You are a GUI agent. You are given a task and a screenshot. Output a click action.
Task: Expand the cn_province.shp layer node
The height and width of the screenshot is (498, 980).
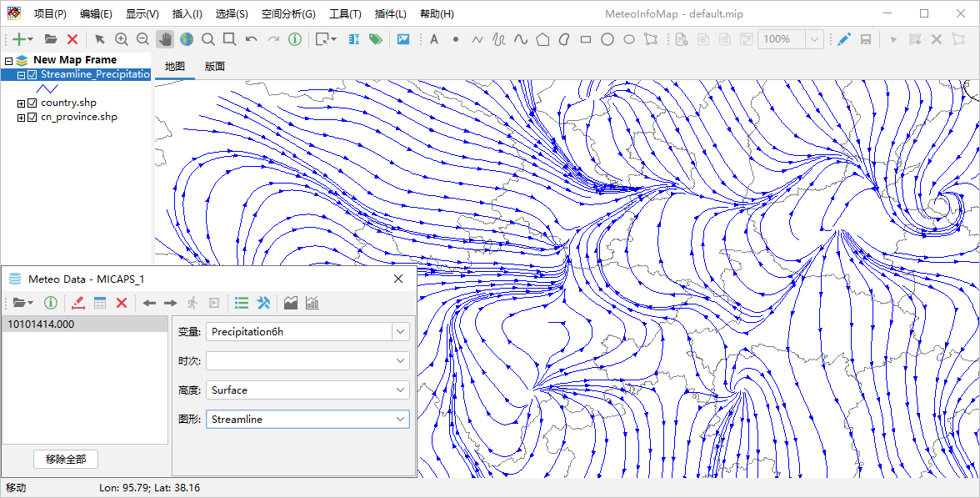point(22,118)
